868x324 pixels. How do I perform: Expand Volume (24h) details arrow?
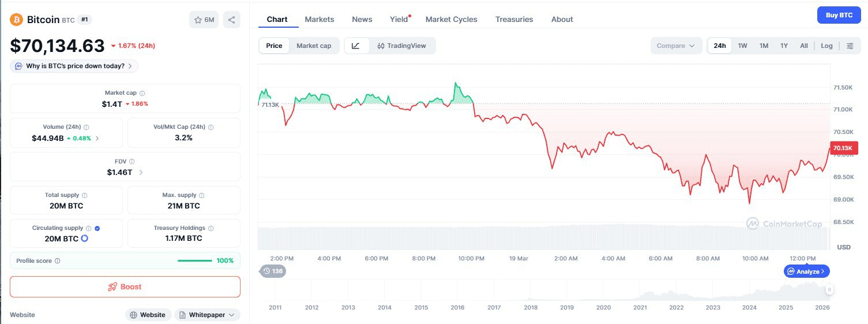point(97,138)
